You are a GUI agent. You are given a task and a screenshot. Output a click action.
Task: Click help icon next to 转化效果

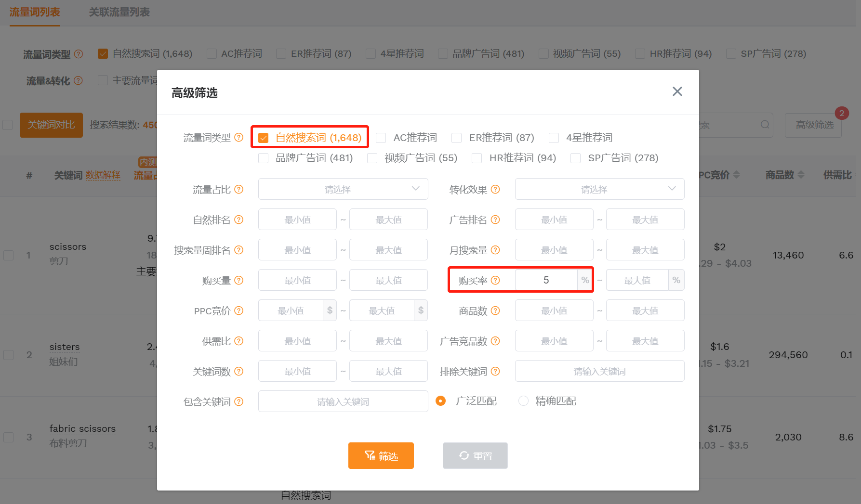(495, 190)
